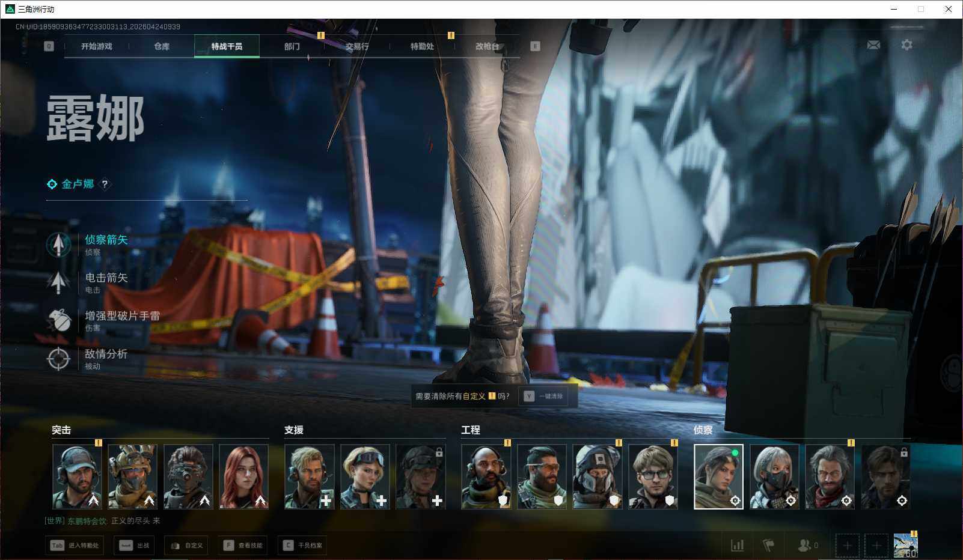Click the Q key previous-tab icon

pos(49,46)
